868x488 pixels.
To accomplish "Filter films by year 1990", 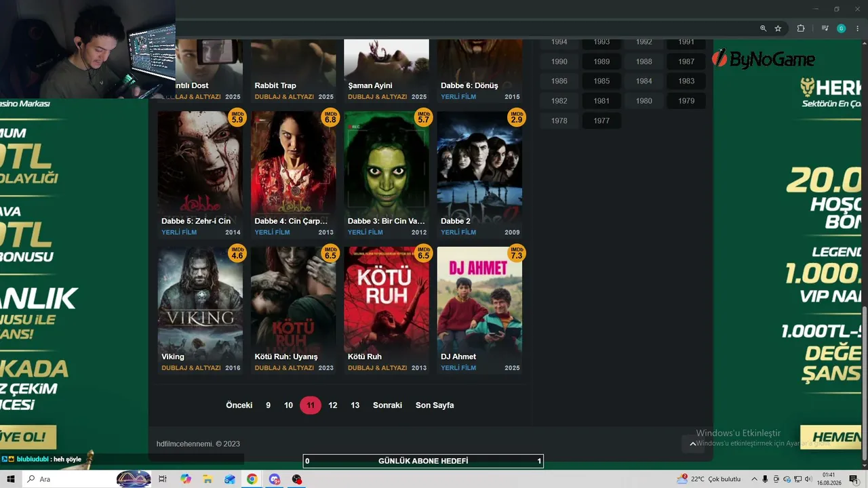I will (559, 62).
